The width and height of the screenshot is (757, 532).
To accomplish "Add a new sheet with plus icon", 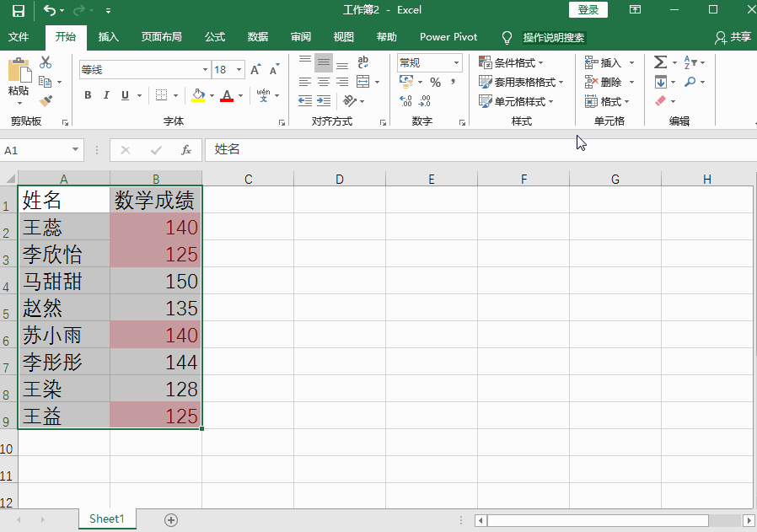I will [x=171, y=520].
